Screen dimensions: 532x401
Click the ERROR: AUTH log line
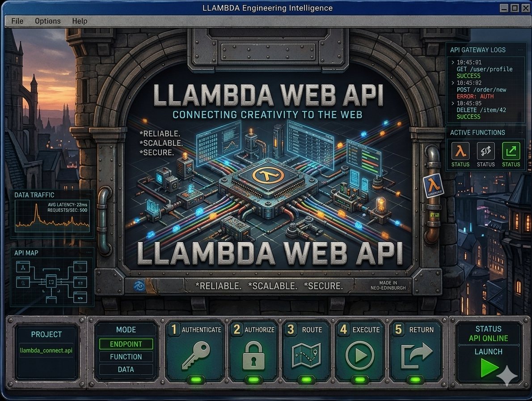pyautogui.click(x=475, y=96)
